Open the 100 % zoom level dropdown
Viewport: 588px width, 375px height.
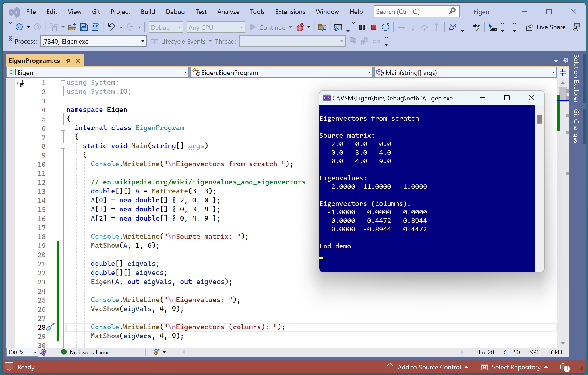35,352
